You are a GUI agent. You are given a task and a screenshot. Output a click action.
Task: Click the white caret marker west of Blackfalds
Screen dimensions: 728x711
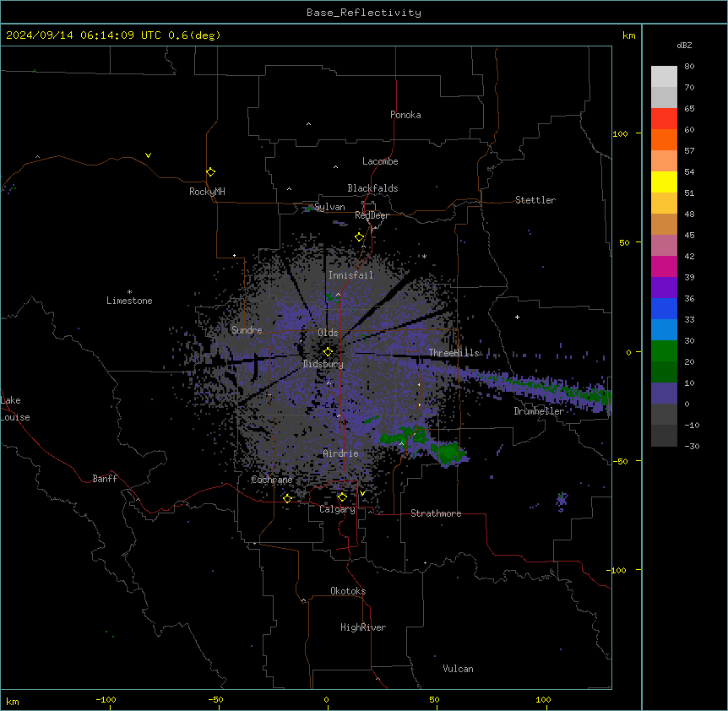(289, 189)
